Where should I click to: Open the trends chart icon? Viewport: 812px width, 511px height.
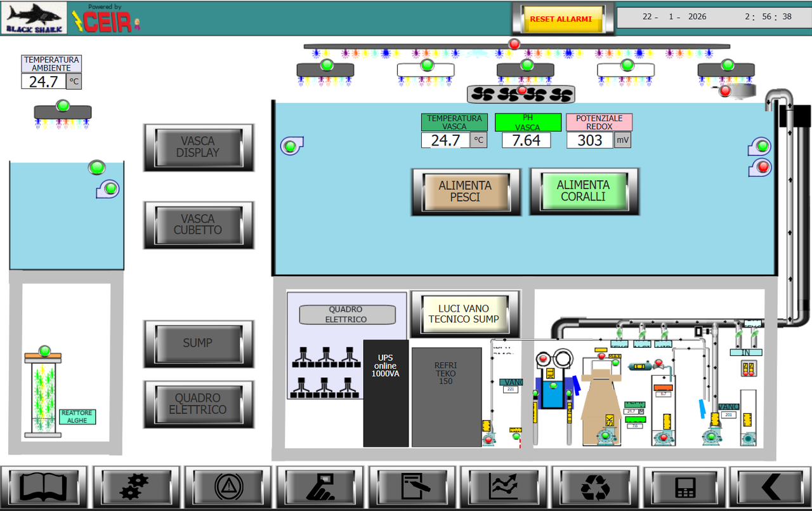tap(503, 486)
